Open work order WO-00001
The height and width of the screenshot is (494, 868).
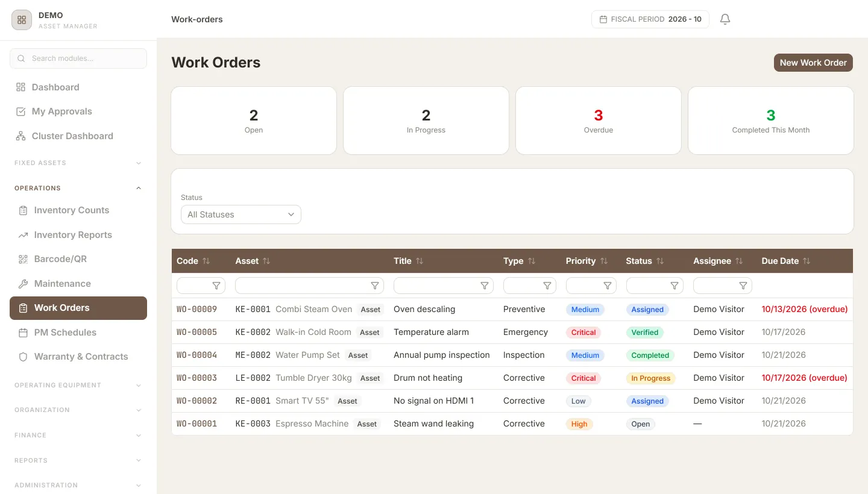pos(197,424)
